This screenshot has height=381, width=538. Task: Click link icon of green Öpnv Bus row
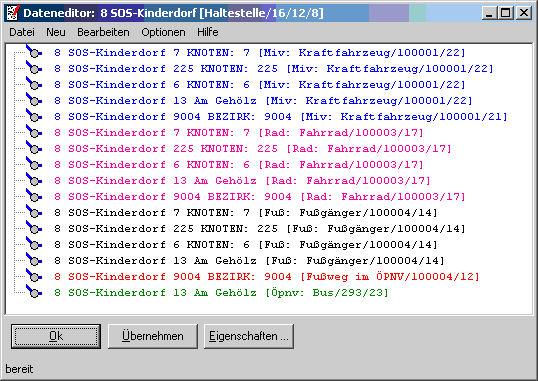click(x=34, y=292)
